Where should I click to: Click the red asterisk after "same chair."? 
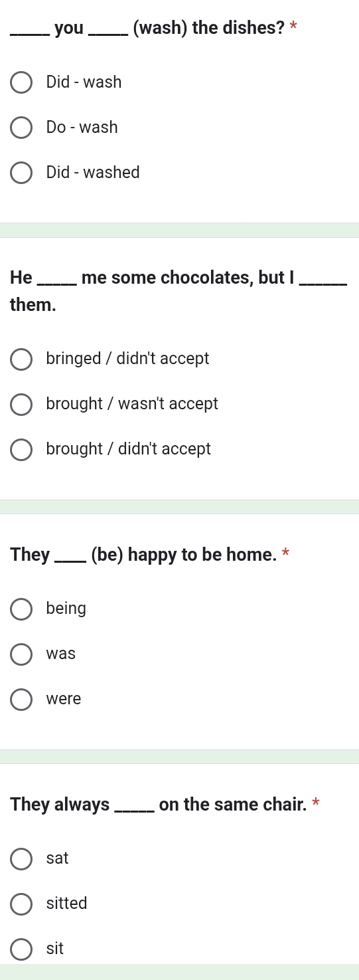tap(316, 804)
